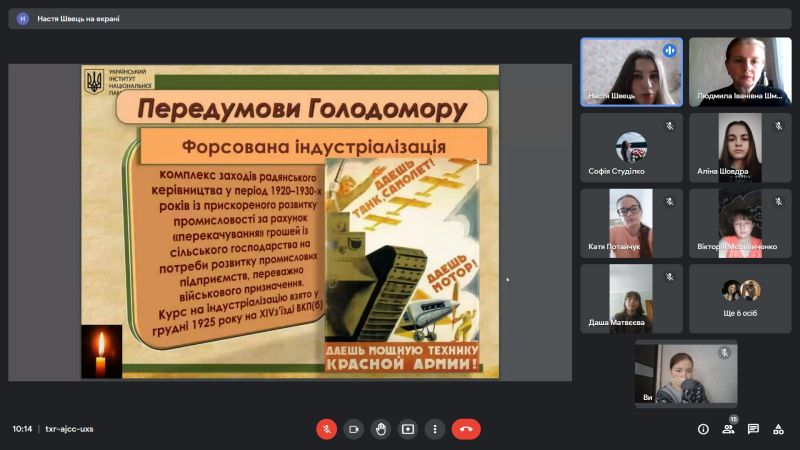Click muted mic icon on Вікторія Мельниченко tile
Screen dimensions: 800x450
tap(778, 202)
